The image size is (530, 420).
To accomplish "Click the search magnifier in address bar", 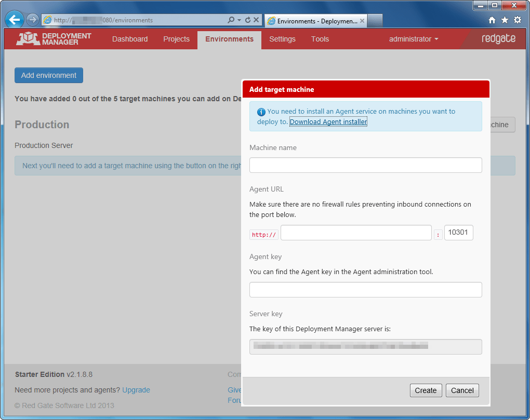I will pyautogui.click(x=231, y=20).
